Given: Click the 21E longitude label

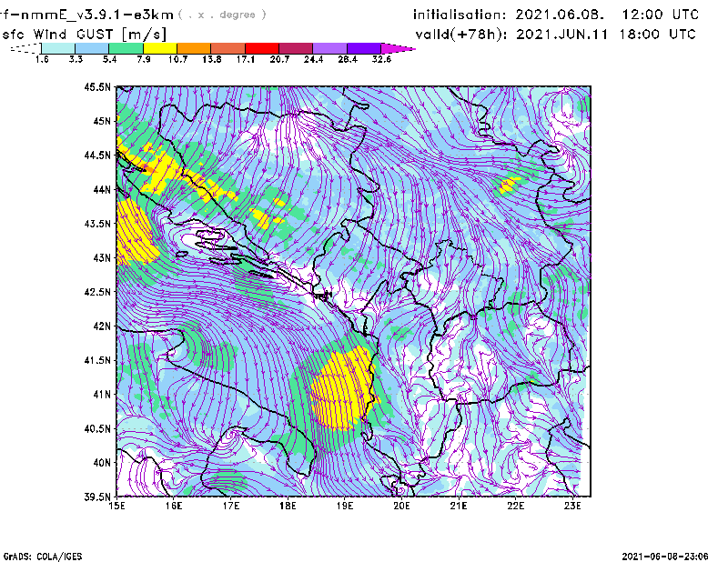Looking at the screenshot, I should click(459, 506).
